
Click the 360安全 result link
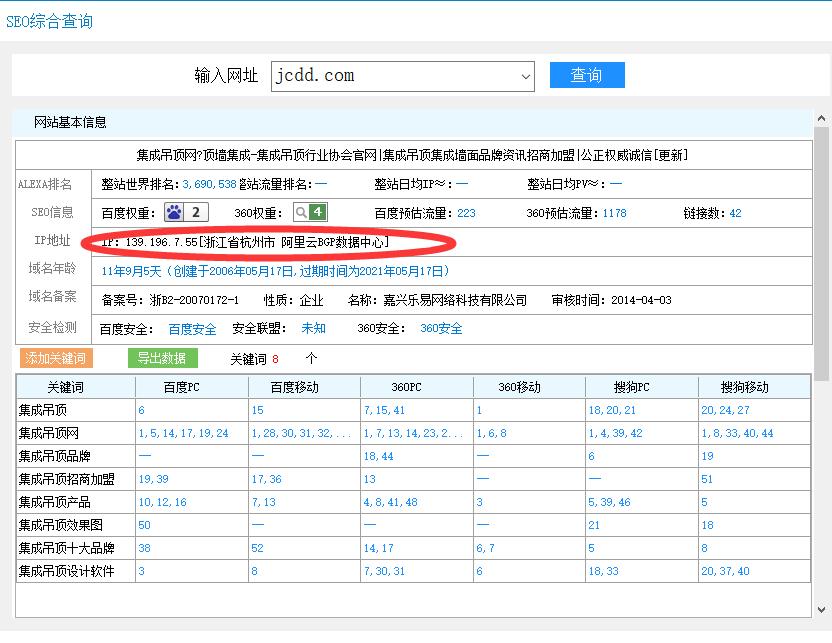point(441,328)
